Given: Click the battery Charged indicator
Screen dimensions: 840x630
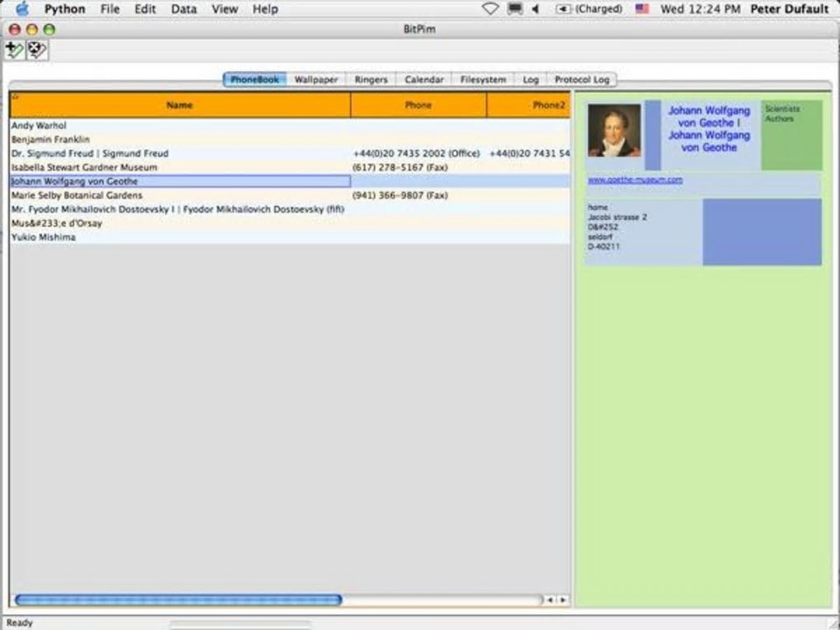Looking at the screenshot, I should click(590, 8).
